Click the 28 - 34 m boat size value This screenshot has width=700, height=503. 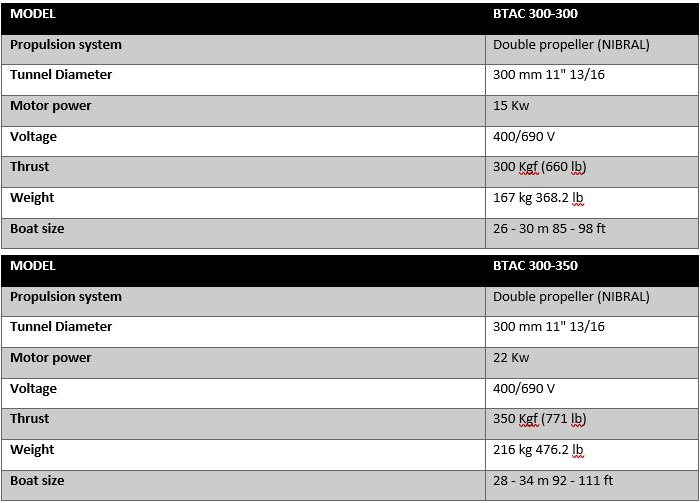(x=552, y=481)
